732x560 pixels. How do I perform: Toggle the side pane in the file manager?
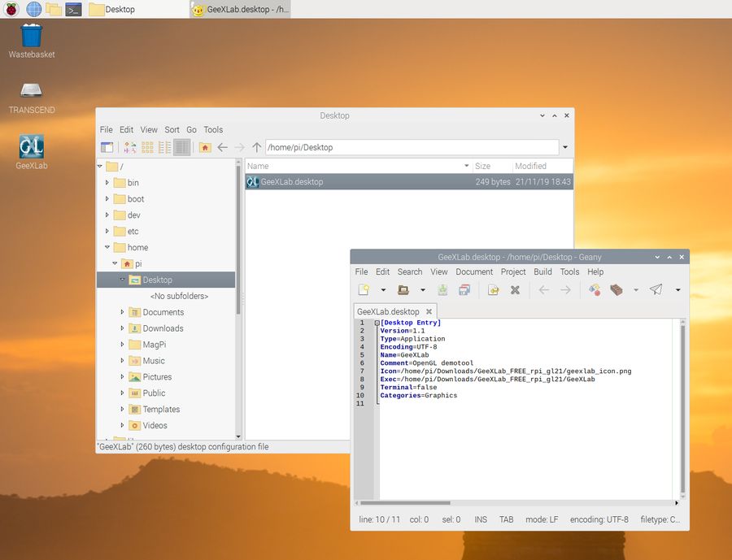[x=107, y=147]
